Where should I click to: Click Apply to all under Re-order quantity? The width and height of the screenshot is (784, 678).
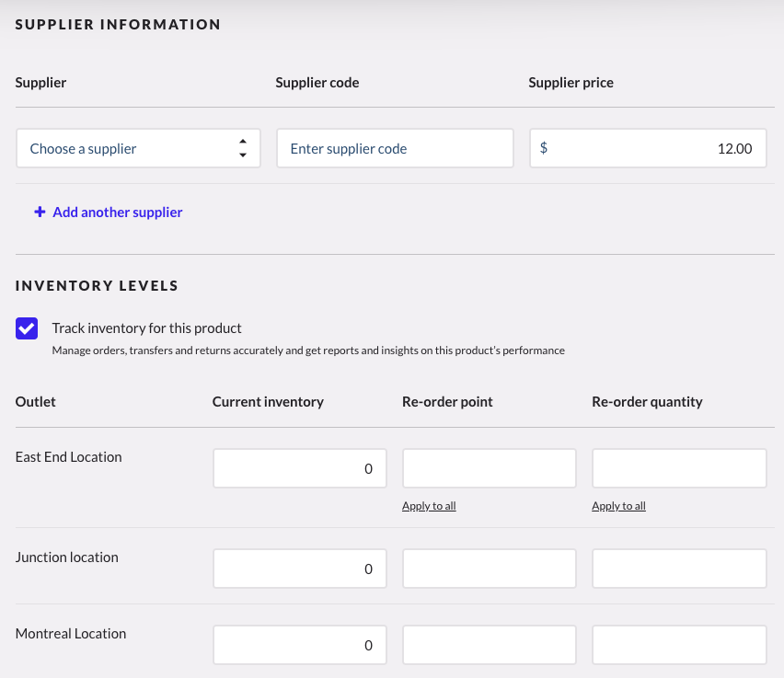(618, 506)
